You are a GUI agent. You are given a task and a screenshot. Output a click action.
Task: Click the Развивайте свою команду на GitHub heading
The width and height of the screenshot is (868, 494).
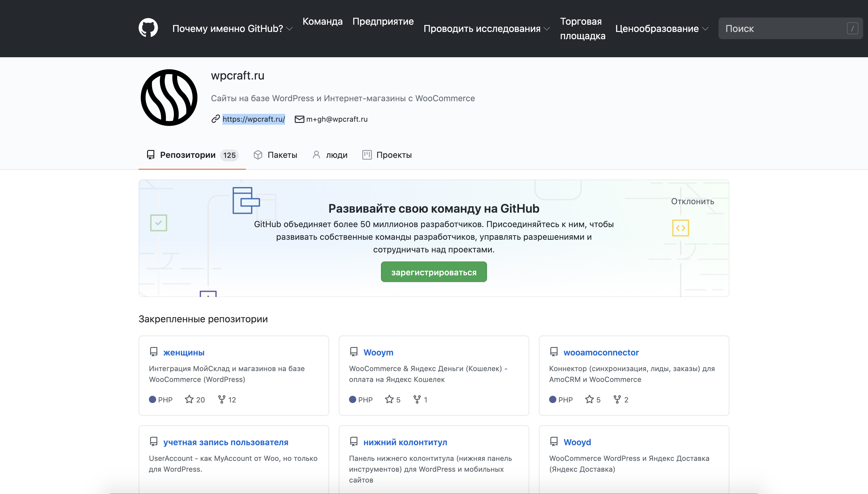coord(434,208)
